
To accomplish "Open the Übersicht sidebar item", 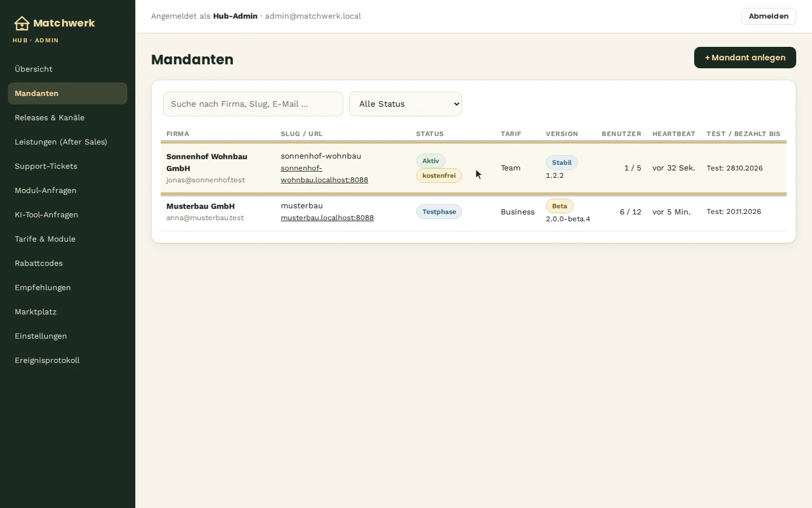I will (x=68, y=69).
